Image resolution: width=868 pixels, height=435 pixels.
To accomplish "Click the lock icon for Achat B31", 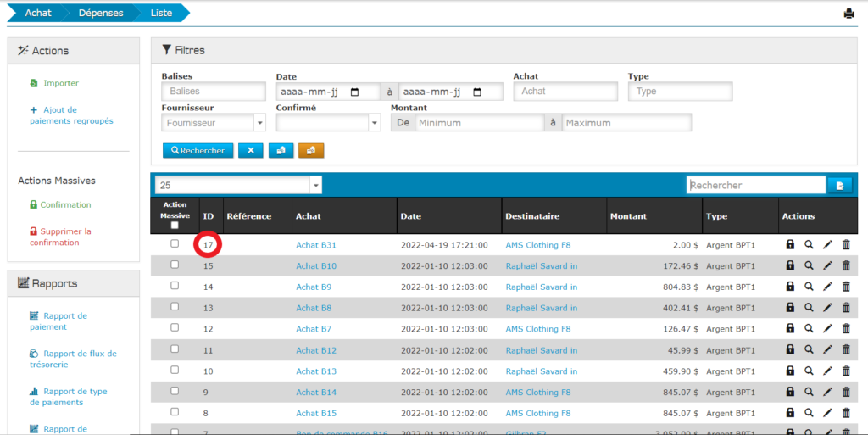I will click(790, 244).
